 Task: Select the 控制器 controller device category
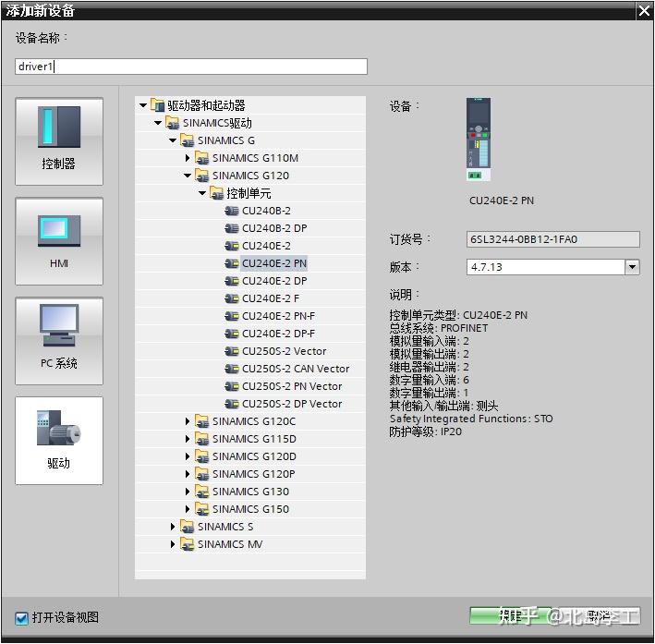tap(59, 141)
